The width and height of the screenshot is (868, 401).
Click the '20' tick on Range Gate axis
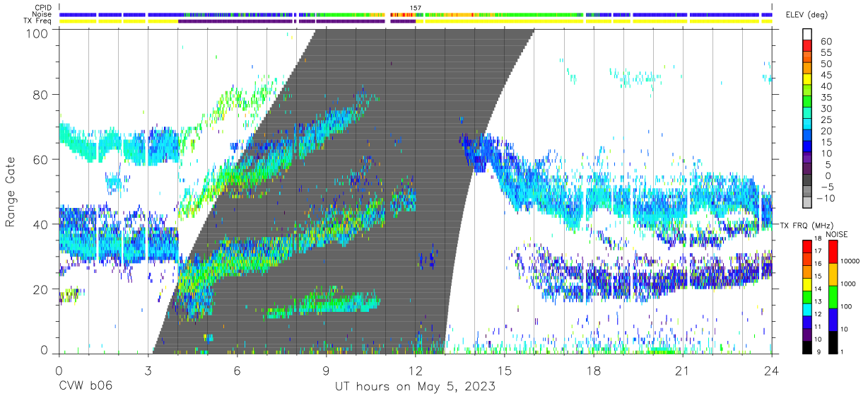[x=40, y=289]
